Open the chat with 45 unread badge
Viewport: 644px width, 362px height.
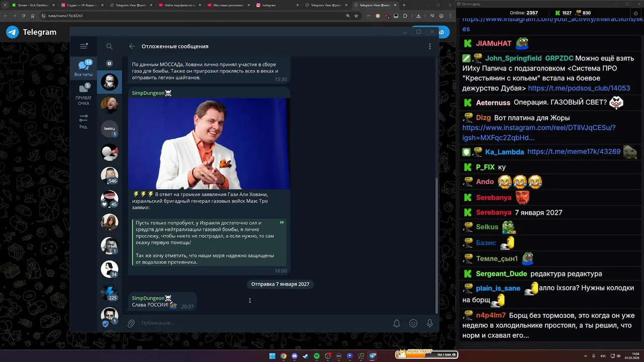pos(109,199)
